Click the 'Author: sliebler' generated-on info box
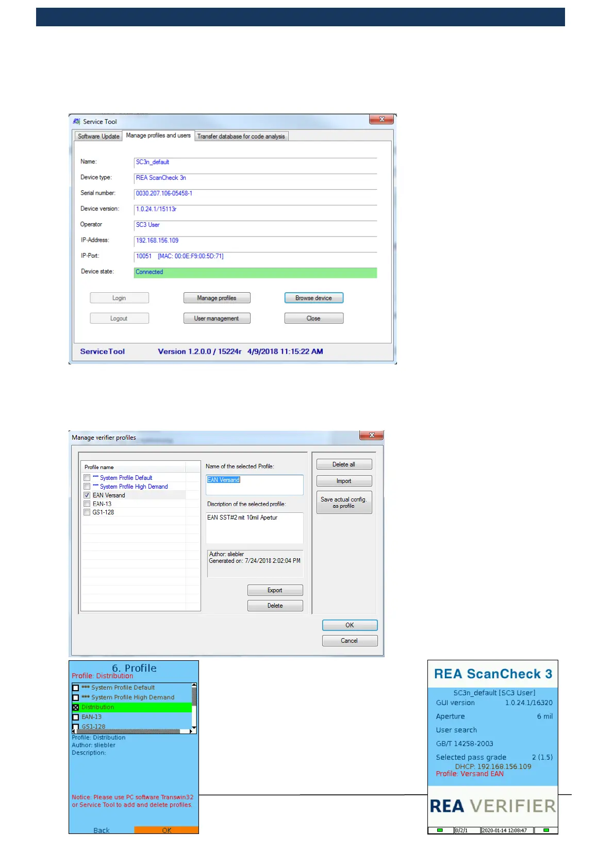The height and width of the screenshot is (868, 614). [255, 563]
